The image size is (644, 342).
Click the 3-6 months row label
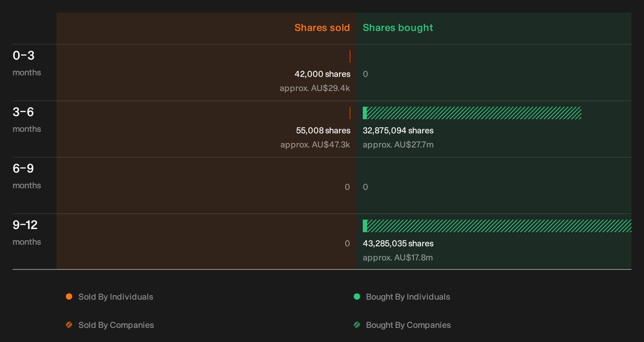[27, 120]
